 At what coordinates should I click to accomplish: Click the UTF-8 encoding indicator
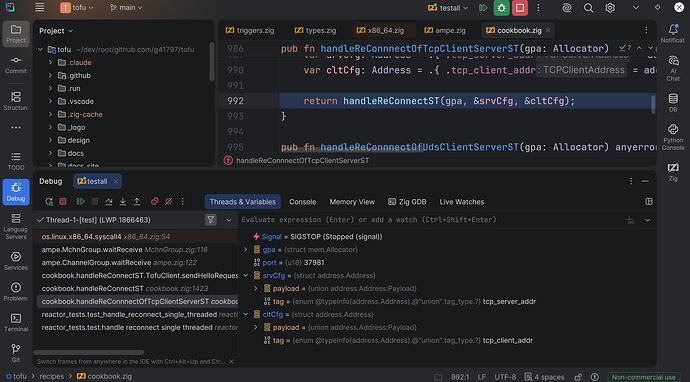coord(505,377)
